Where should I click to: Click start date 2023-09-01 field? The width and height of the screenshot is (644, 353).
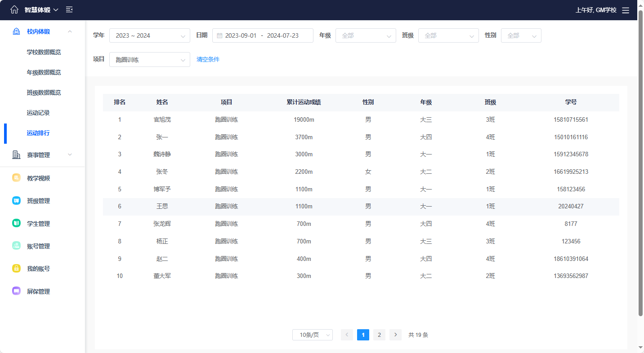[241, 35]
